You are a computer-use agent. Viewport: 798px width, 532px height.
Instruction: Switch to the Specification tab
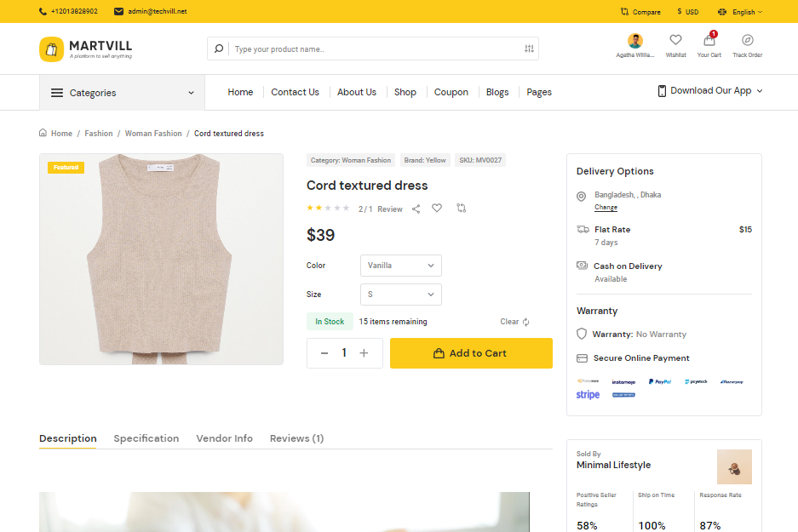tap(146, 438)
